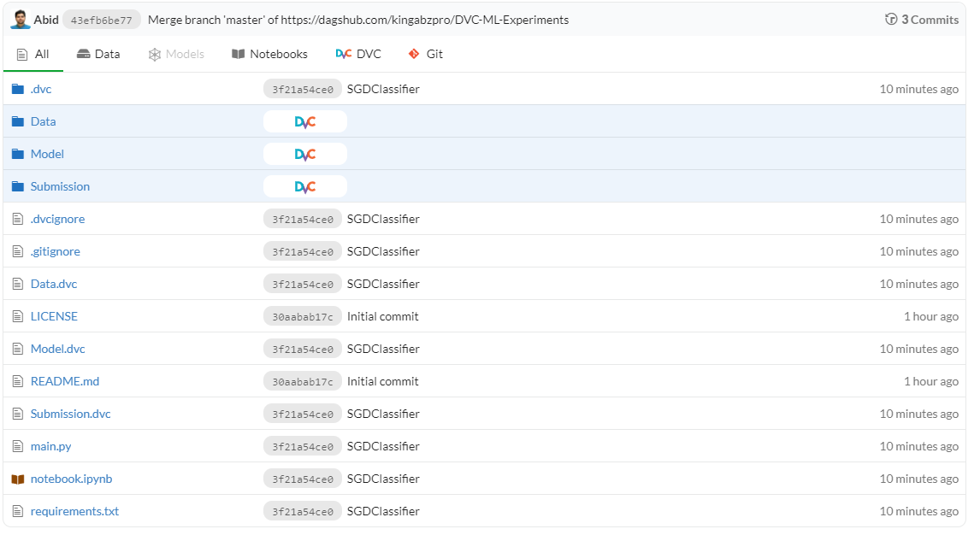Open requirements.txt file link

pyautogui.click(x=74, y=512)
